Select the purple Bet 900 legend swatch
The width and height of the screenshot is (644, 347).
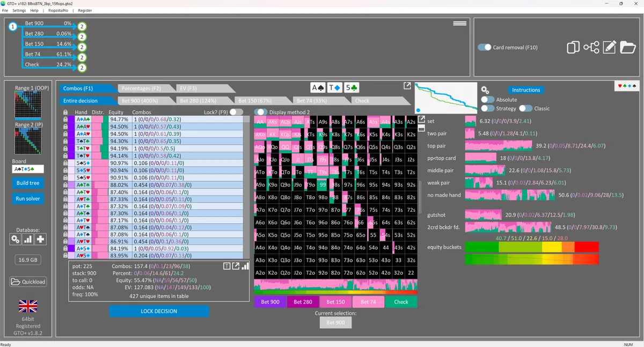point(270,302)
